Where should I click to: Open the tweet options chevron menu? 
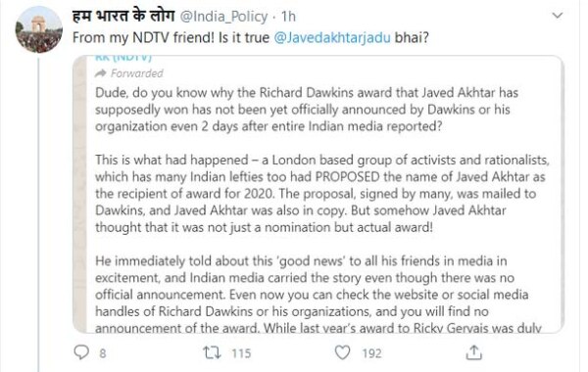(x=558, y=16)
